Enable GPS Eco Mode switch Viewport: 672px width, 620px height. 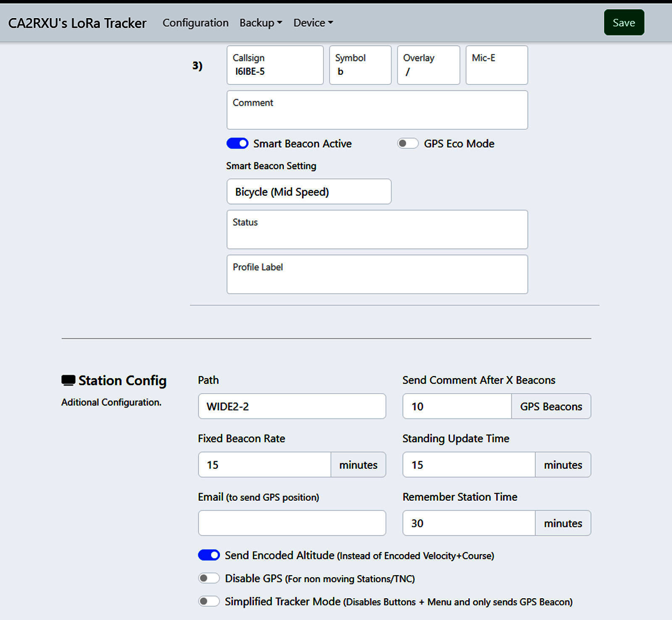click(x=408, y=144)
